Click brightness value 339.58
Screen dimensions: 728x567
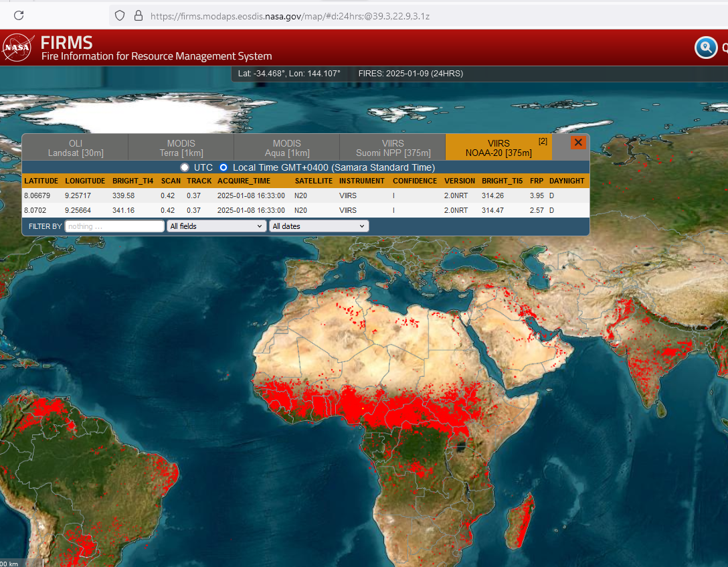(x=124, y=195)
